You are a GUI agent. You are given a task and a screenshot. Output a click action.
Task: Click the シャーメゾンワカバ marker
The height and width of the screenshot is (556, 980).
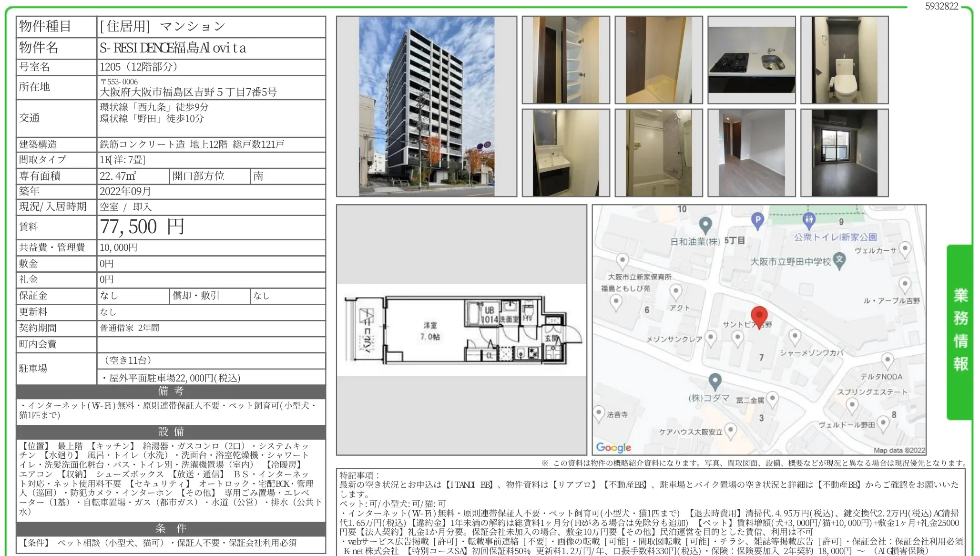(795, 336)
